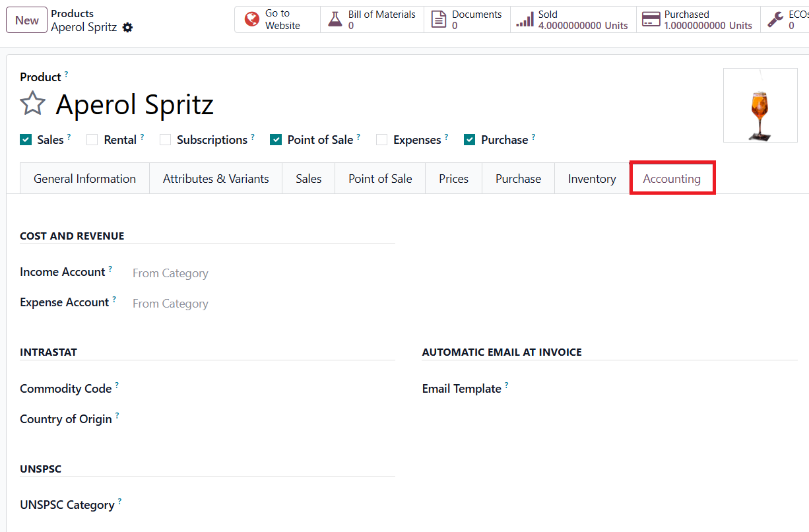Open the Inventory tab
Image resolution: width=809 pixels, height=532 pixels.
[592, 179]
